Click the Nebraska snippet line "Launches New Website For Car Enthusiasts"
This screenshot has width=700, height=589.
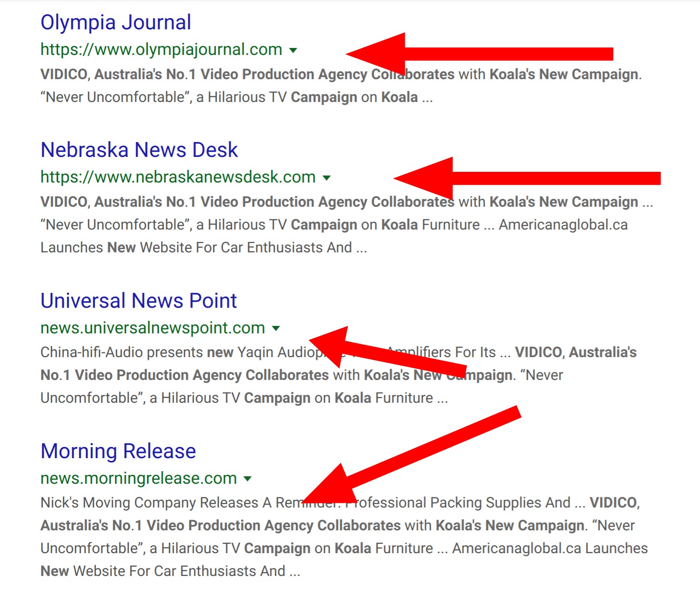204,248
